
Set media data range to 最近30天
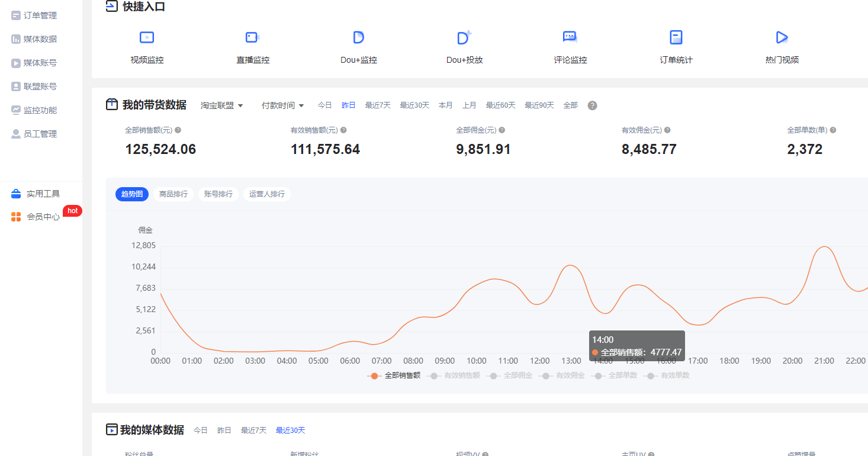point(290,431)
